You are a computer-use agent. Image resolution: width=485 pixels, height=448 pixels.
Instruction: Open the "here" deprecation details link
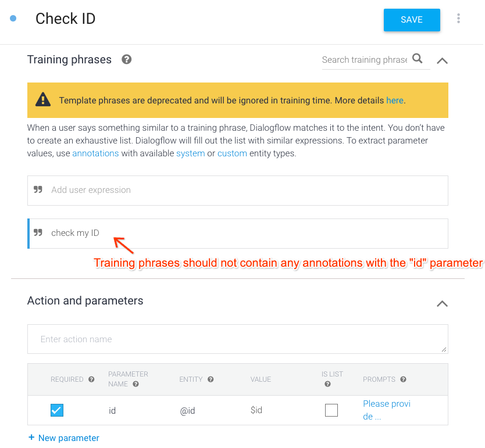click(395, 100)
